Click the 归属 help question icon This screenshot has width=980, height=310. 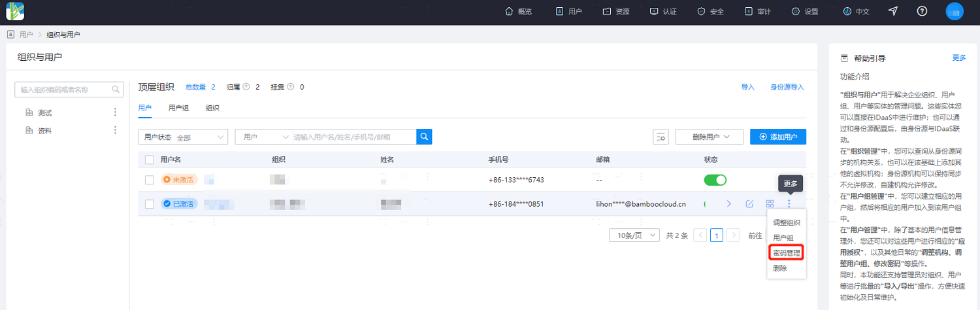(246, 87)
